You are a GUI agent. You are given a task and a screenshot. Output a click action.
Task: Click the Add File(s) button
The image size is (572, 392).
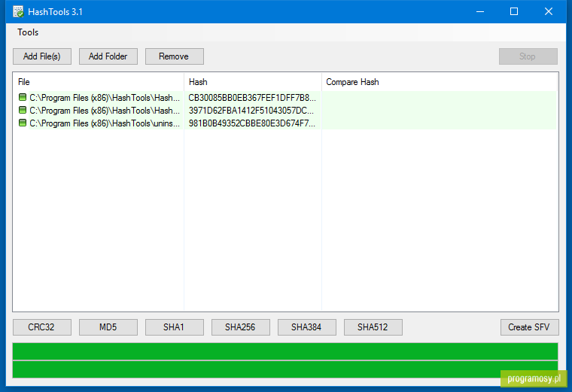(42, 56)
